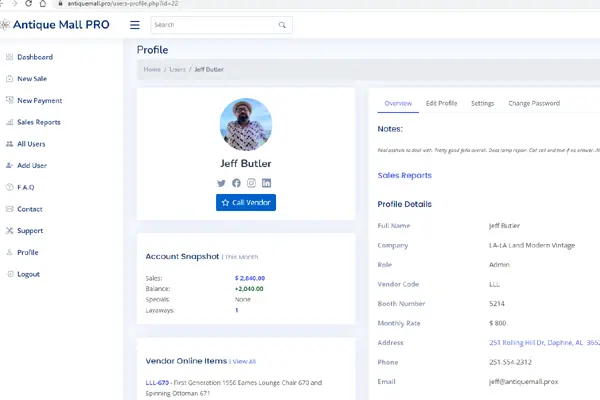Open Support sidebar item
The image size is (600, 400).
click(30, 230)
